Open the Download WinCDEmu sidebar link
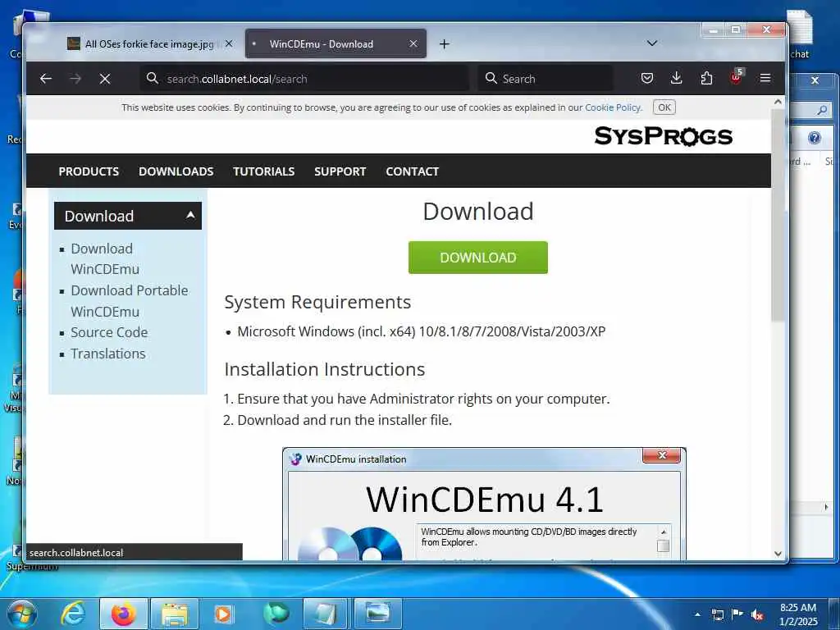840x630 pixels. pos(105,258)
